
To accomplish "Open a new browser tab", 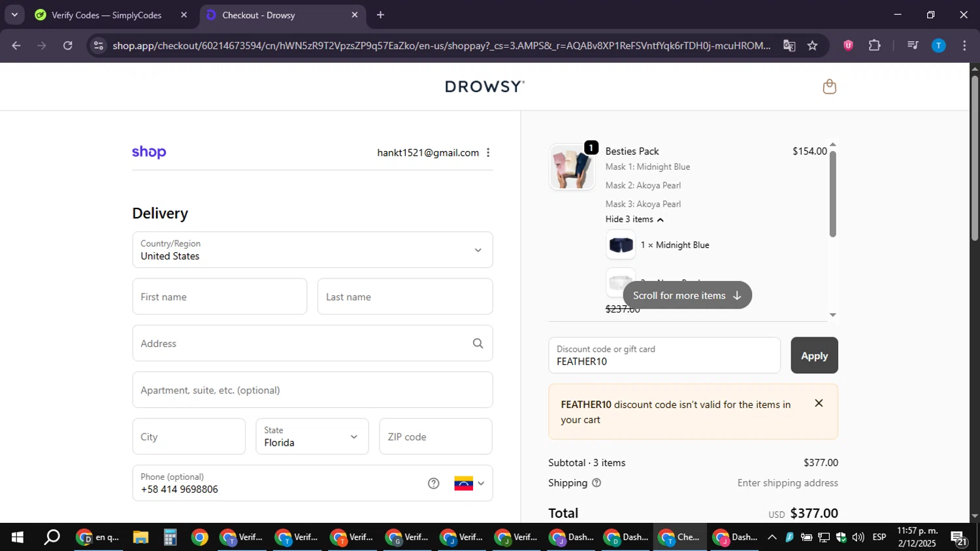I will [x=380, y=14].
